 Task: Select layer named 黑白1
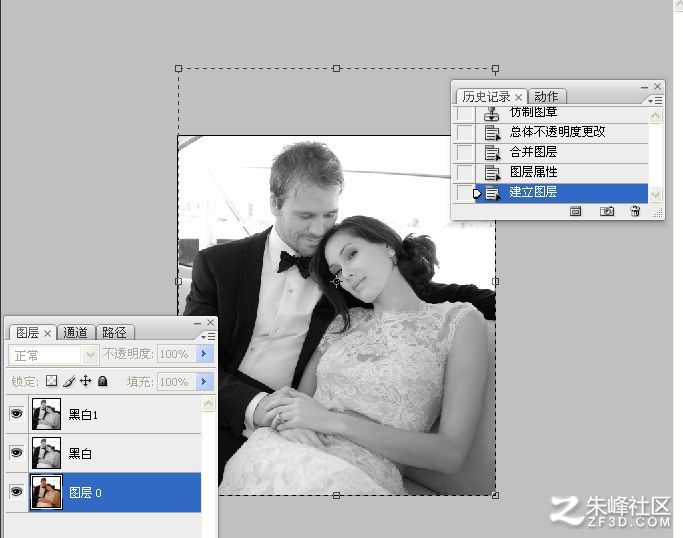(83, 415)
